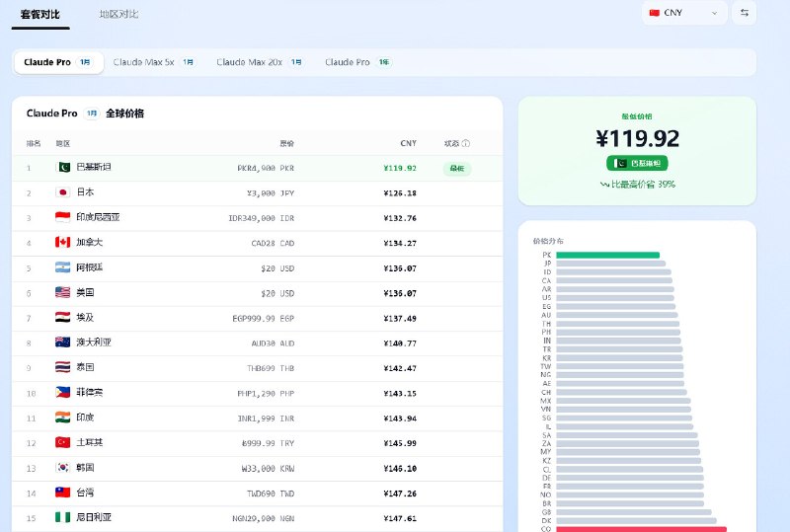Click the GB bar in price chart
790x532 pixels.
634,512
